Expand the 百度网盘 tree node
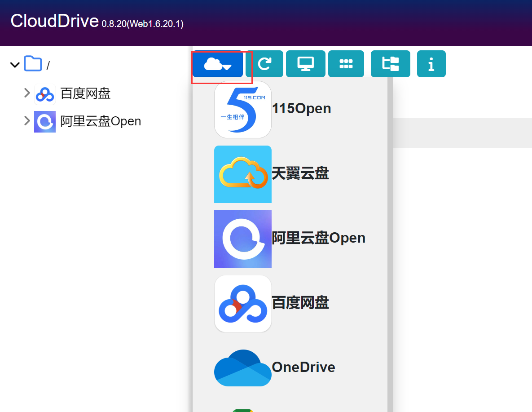This screenshot has width=532, height=412. (x=26, y=93)
